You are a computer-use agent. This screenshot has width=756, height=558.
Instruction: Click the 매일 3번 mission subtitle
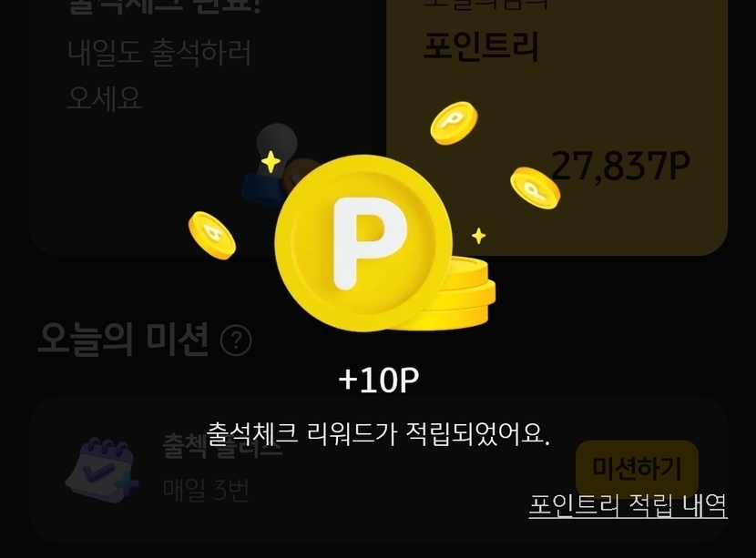(206, 490)
